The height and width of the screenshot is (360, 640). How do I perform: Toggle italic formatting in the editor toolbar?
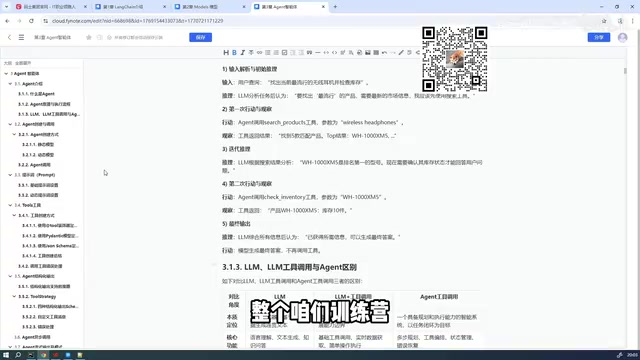tap(242, 53)
